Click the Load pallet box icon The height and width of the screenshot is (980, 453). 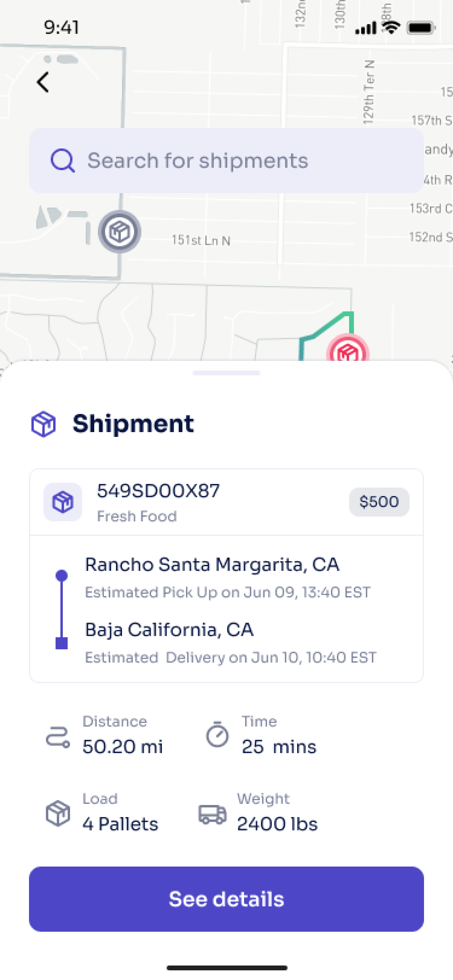pos(57,813)
